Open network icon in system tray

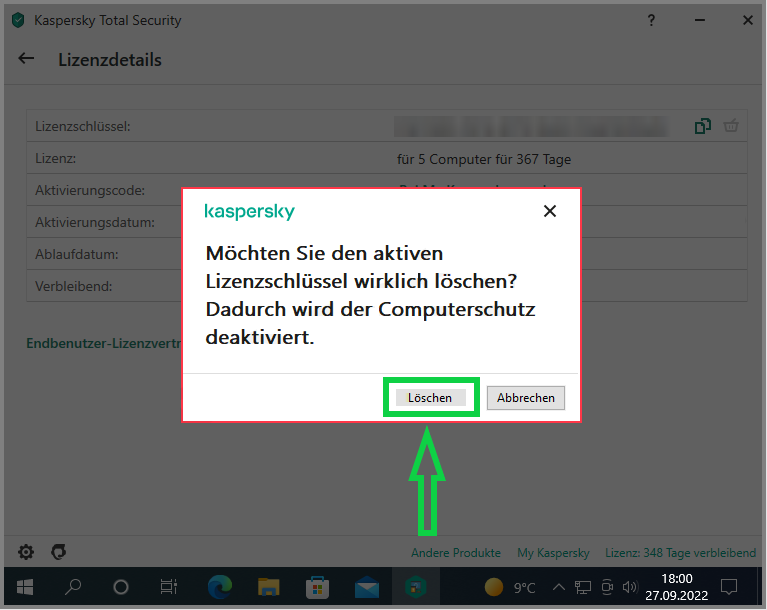click(583, 587)
